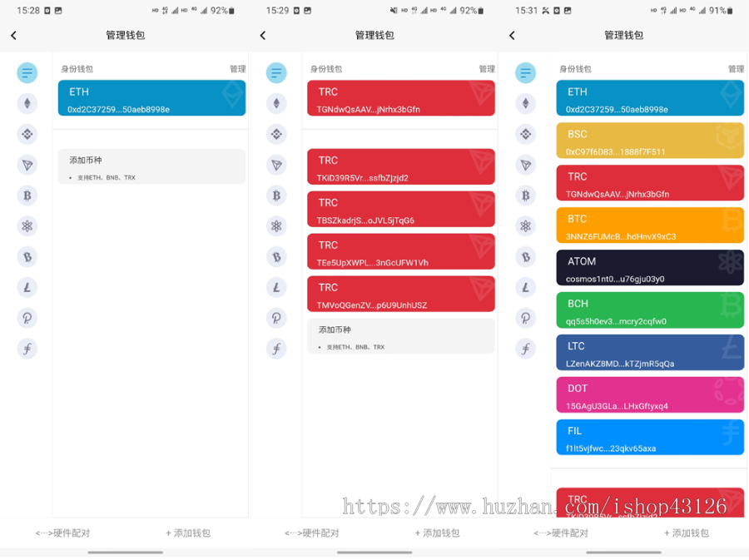Select BNB chain sidebar icon in 15:28 screen

pyautogui.click(x=27, y=134)
